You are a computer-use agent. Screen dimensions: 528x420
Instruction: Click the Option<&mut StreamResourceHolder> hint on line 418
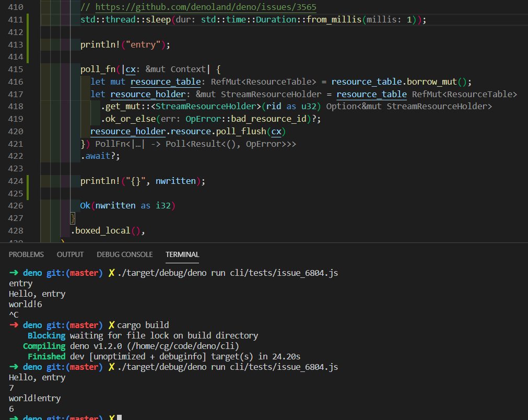[x=409, y=107]
